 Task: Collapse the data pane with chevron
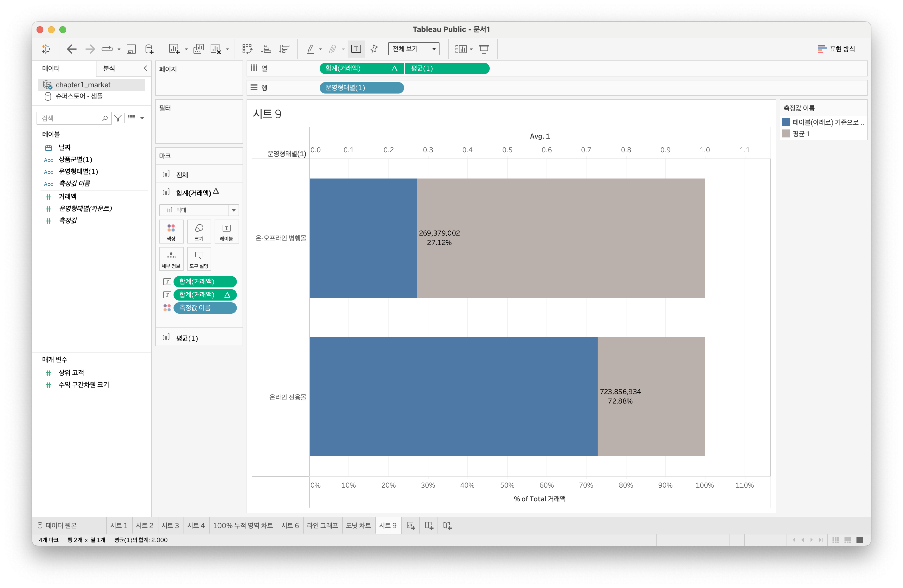[x=145, y=68]
